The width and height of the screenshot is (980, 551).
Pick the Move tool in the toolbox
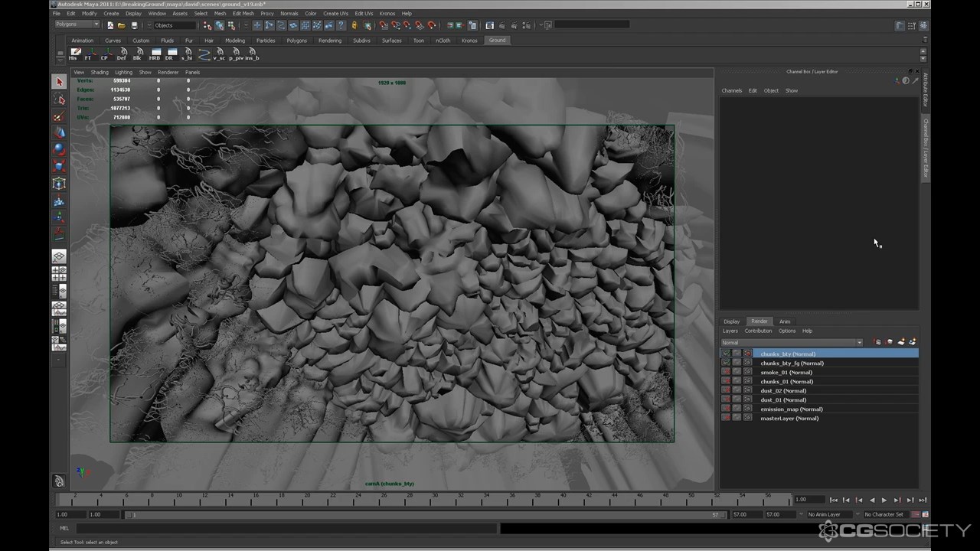(59, 133)
